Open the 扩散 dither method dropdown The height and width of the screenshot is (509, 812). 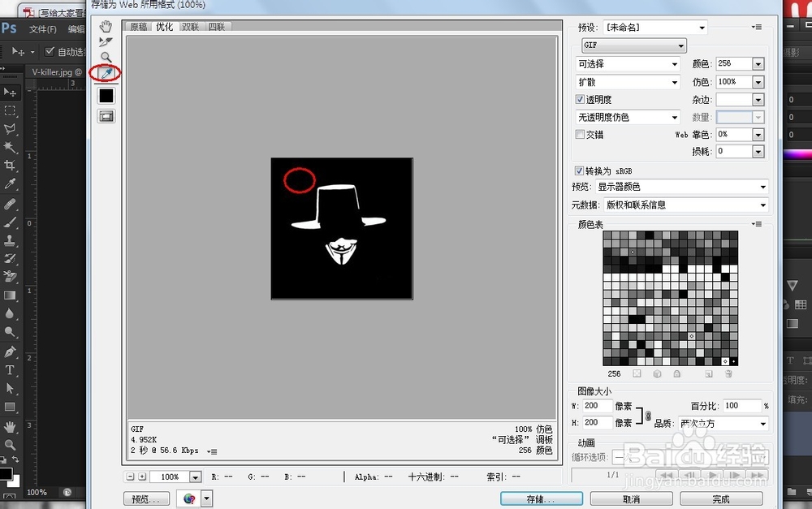[x=628, y=82]
